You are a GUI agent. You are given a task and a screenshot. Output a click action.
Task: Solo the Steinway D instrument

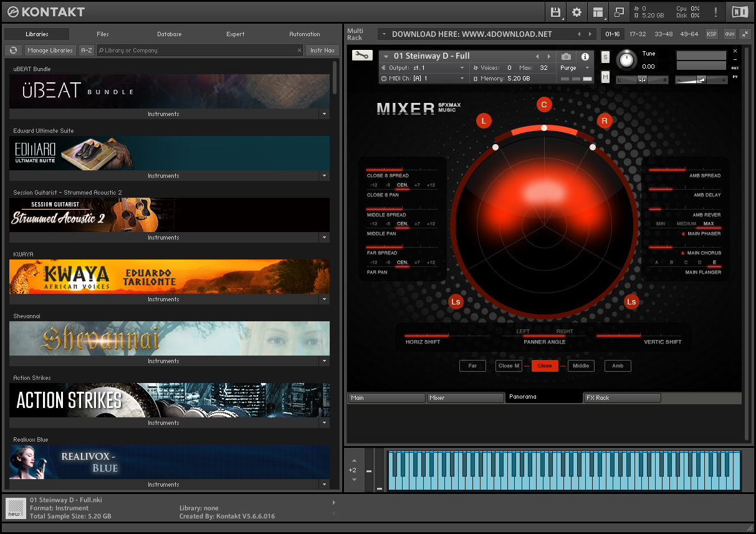(x=605, y=57)
